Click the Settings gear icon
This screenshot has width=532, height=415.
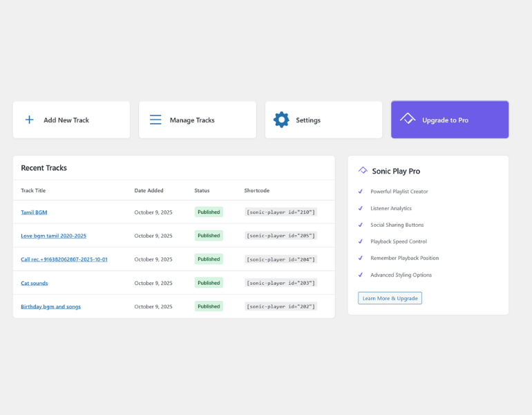tap(281, 120)
